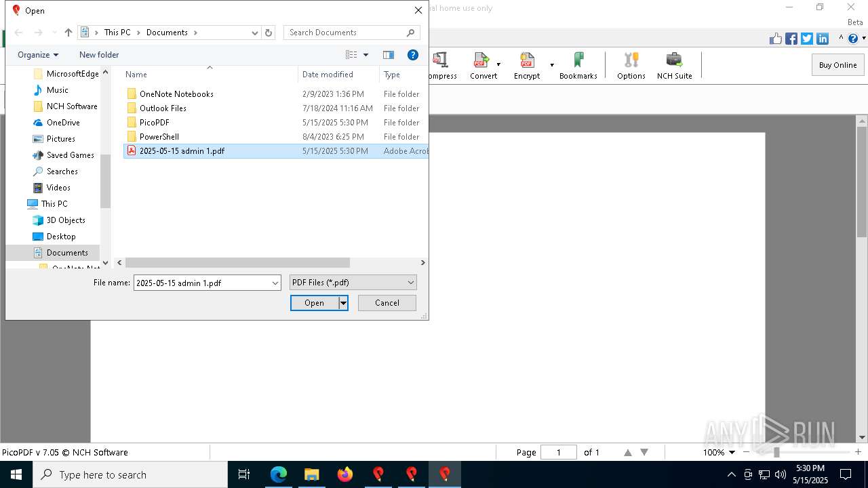Click the volume icon in system tray
This screenshot has width=868, height=488.
pyautogui.click(x=781, y=474)
